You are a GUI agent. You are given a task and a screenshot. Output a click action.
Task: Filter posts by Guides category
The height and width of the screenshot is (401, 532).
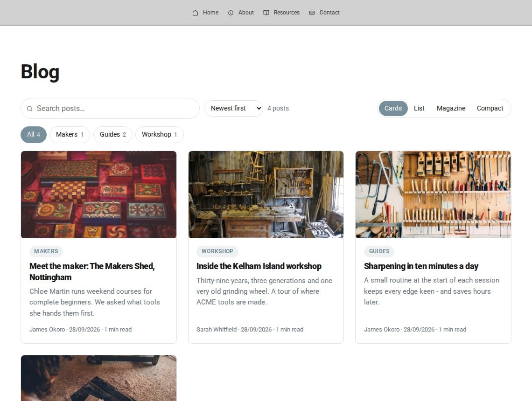(x=112, y=135)
